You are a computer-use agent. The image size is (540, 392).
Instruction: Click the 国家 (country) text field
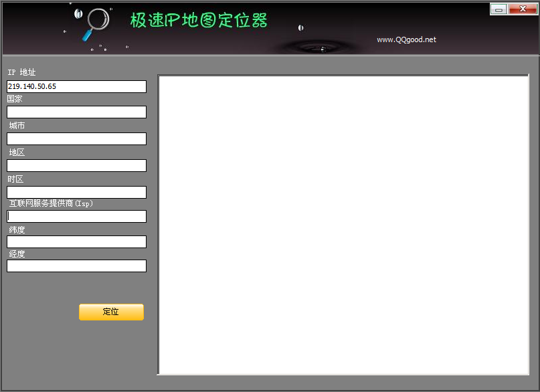[x=76, y=112]
